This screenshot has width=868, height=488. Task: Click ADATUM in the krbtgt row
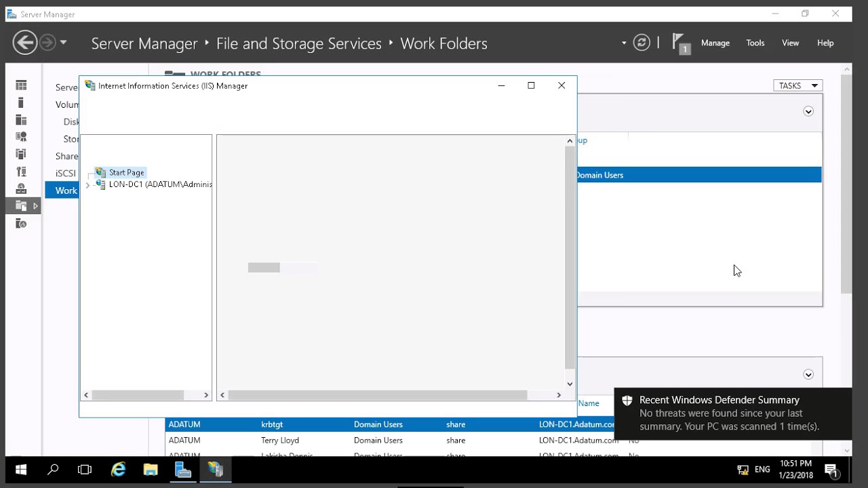click(x=184, y=424)
